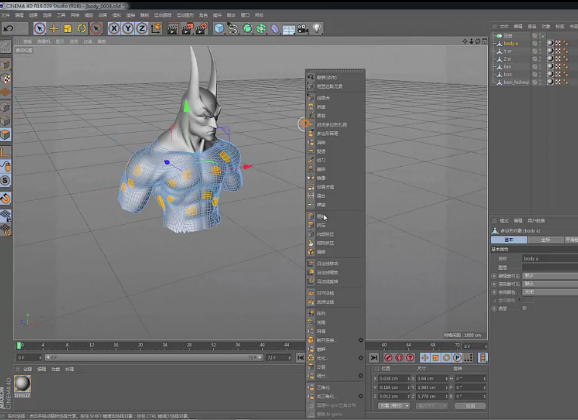Toggle visibility dots for body a object

(x=540, y=43)
